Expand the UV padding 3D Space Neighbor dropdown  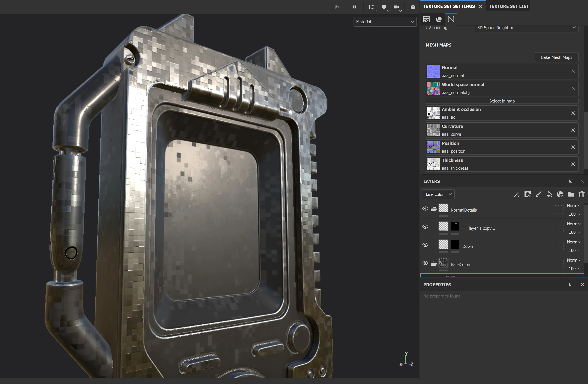pyautogui.click(x=526, y=28)
